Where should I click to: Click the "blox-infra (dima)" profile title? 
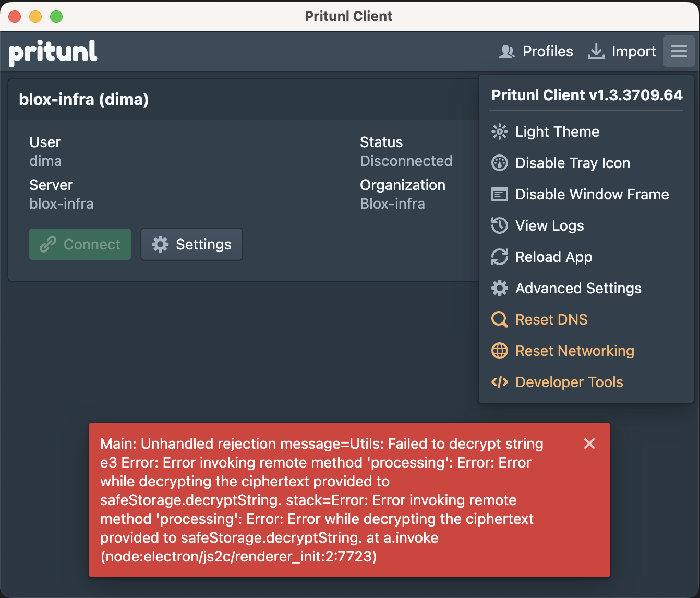(x=84, y=99)
